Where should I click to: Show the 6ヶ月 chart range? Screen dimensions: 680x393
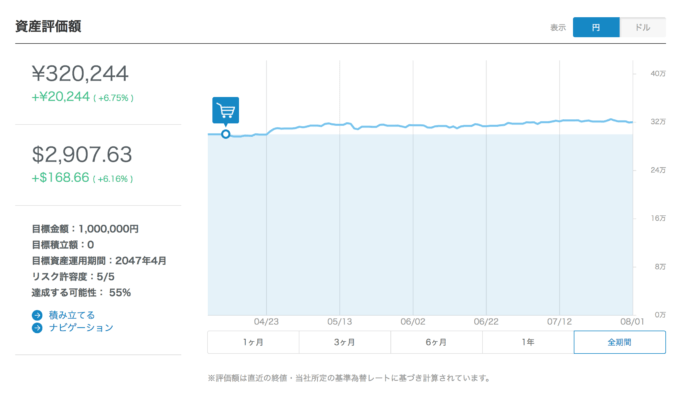click(436, 342)
